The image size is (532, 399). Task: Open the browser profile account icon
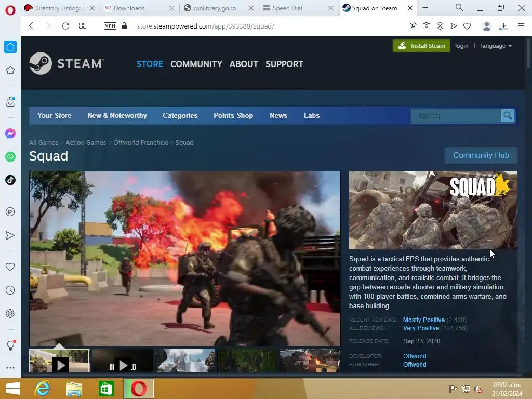point(486,26)
